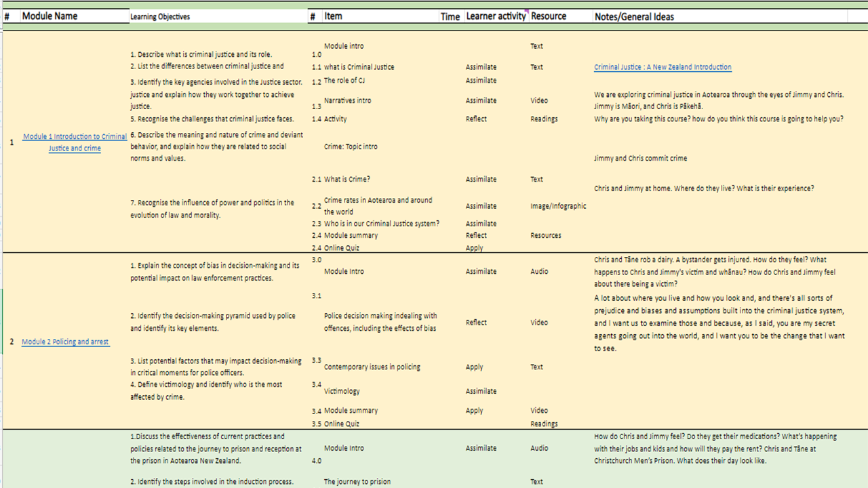Screen dimensions: 868x488
Task: Click objective '1. Explain the concept of bias in decision-making'
Action: pos(215,272)
